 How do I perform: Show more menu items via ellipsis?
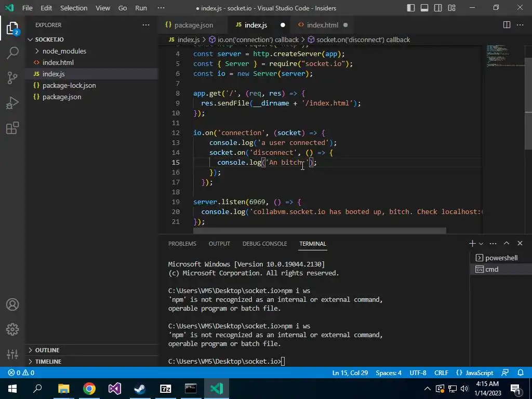click(161, 8)
